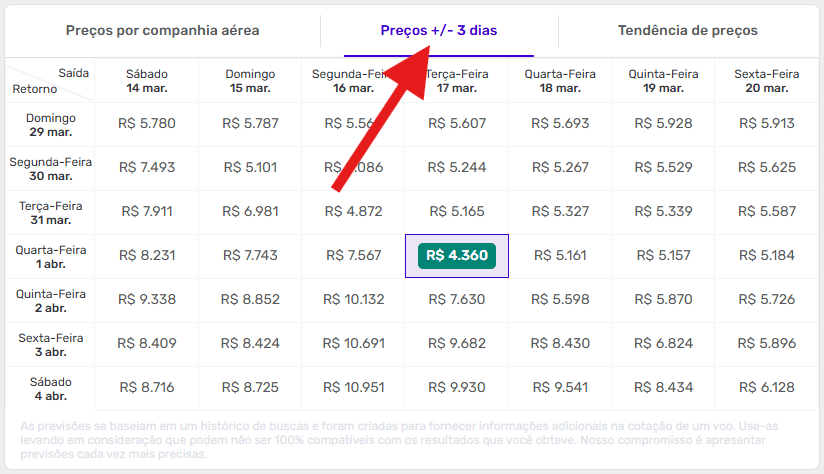Viewport: 824px width, 474px height.
Task: Click the Sexta-Feira 20 mar. departure header
Action: (767, 80)
